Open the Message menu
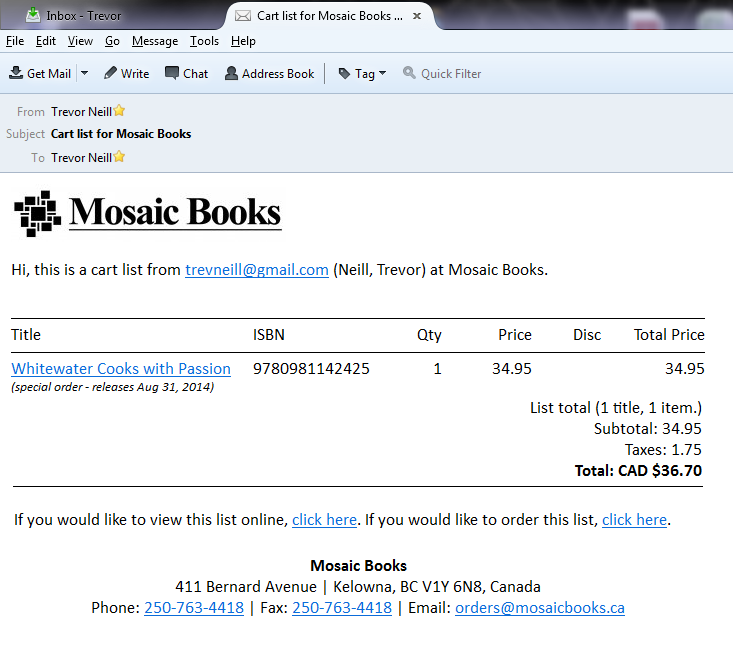 155,41
